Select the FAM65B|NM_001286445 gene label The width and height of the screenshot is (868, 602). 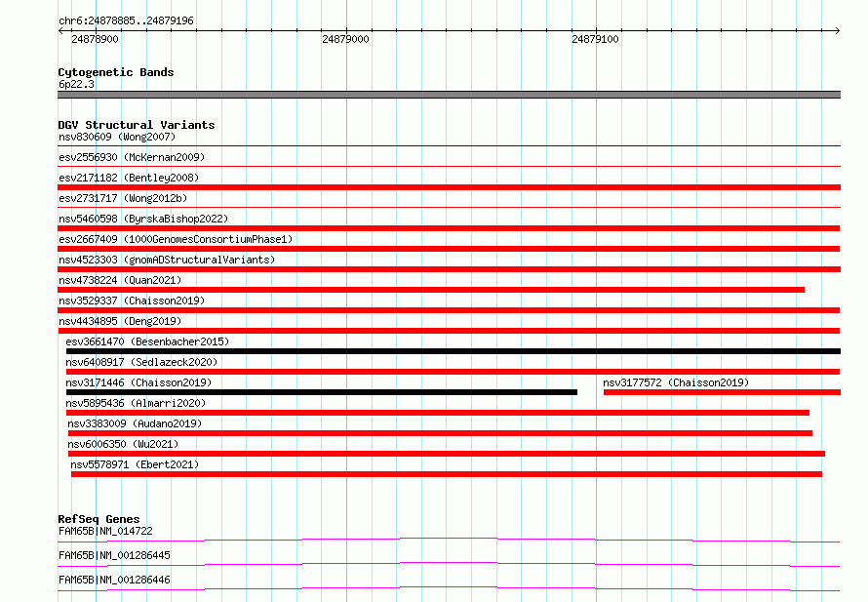(114, 555)
